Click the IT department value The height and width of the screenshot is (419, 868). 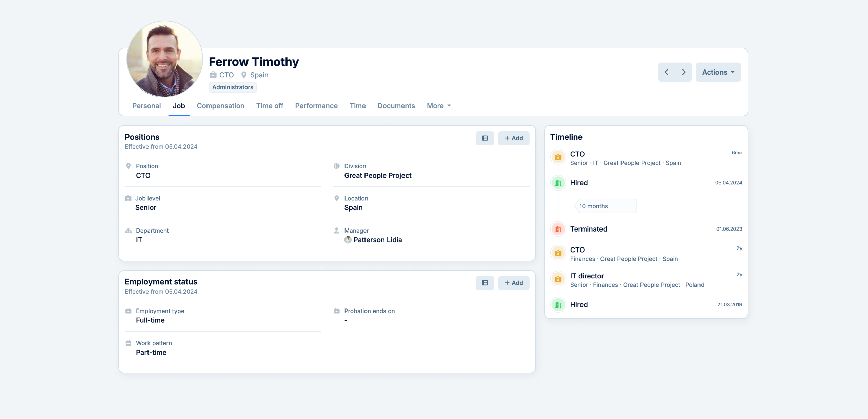(x=139, y=240)
